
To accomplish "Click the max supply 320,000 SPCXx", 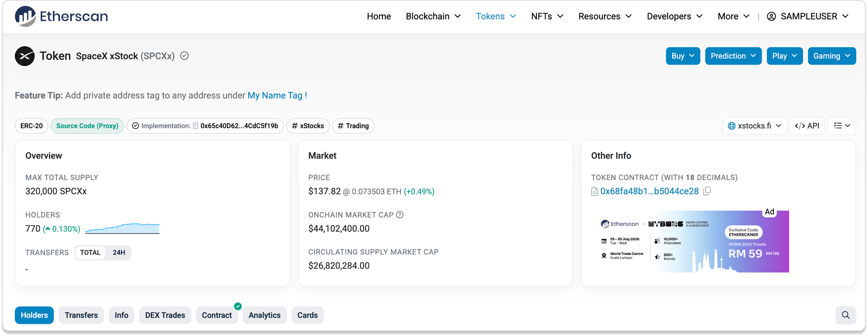I will click(x=56, y=191).
